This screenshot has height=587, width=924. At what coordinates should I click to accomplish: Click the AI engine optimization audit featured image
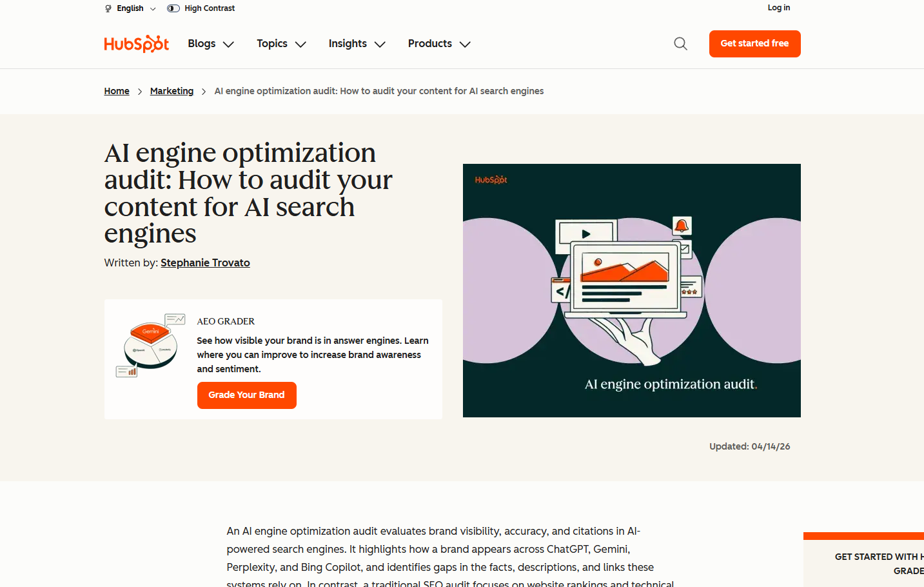(631, 290)
